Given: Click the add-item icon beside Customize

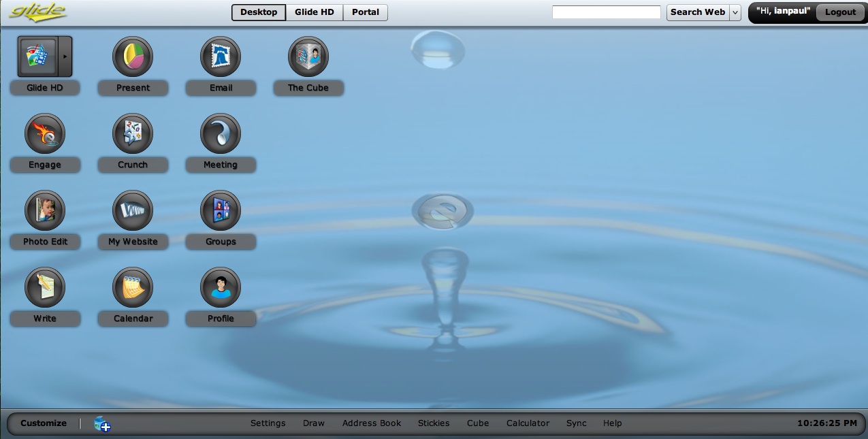Looking at the screenshot, I should pyautogui.click(x=102, y=424).
